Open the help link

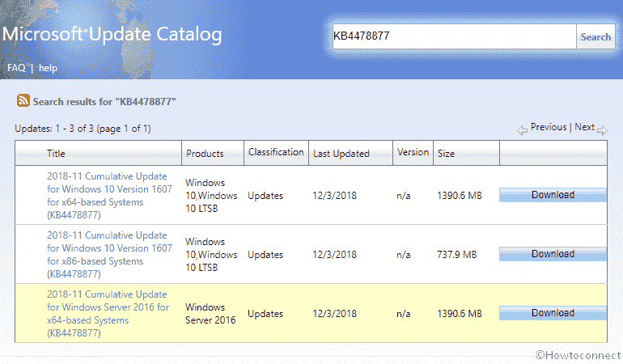click(x=48, y=68)
